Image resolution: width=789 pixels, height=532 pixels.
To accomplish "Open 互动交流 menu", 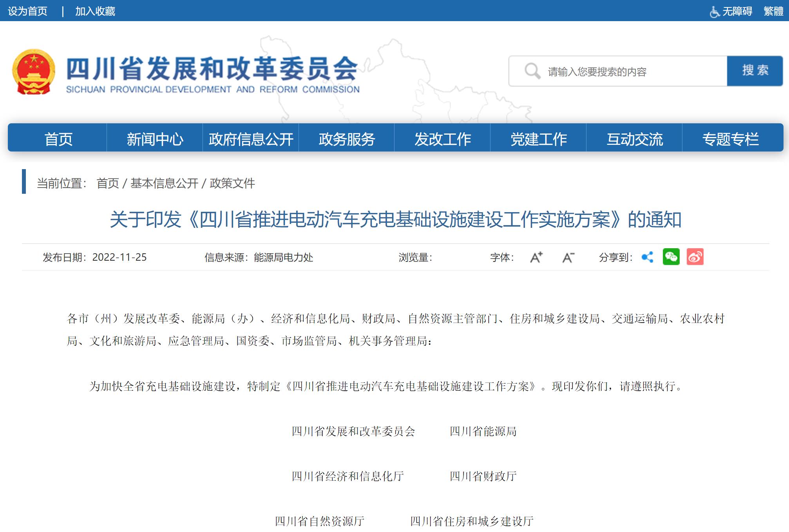I will [635, 139].
